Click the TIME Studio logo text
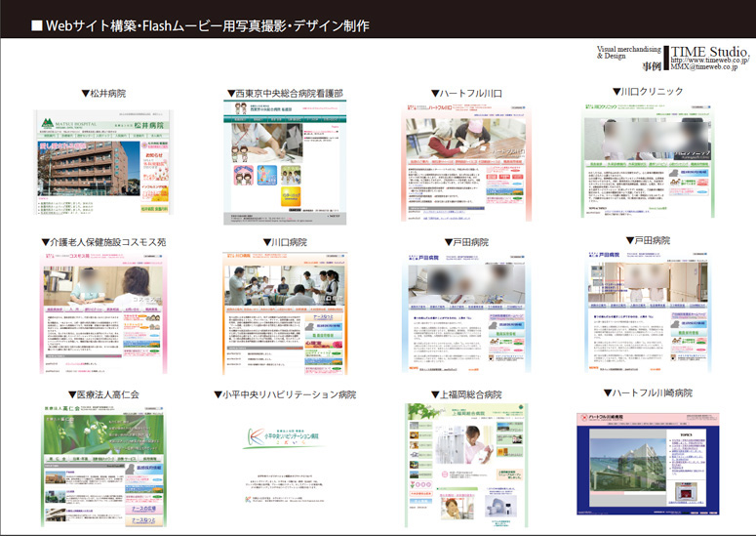 pos(710,51)
